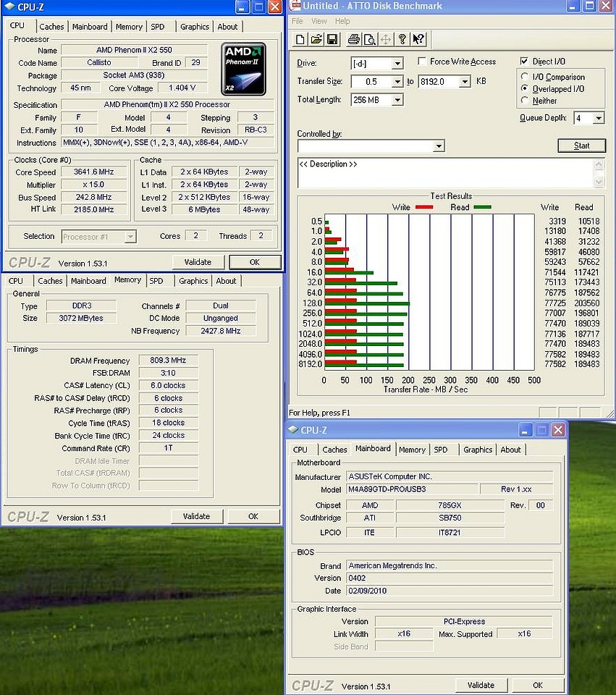The width and height of the screenshot is (616, 695).
Task: Click the About question mark icon
Action: tap(402, 39)
